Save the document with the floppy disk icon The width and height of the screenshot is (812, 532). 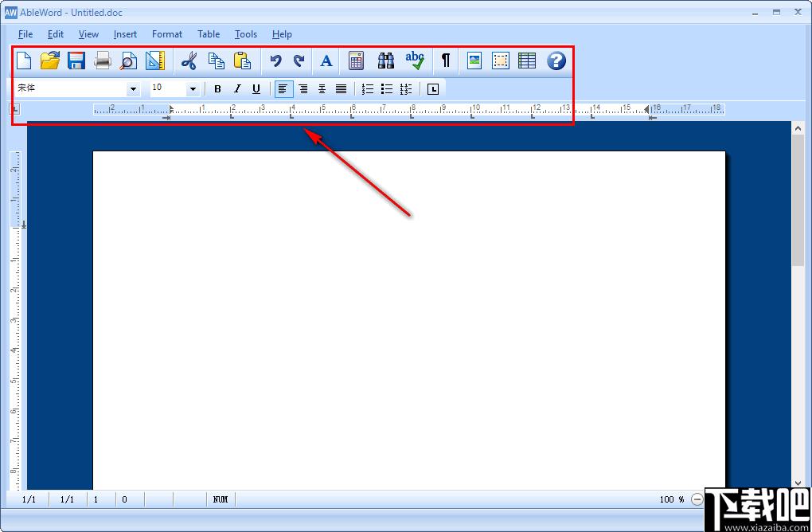76,61
